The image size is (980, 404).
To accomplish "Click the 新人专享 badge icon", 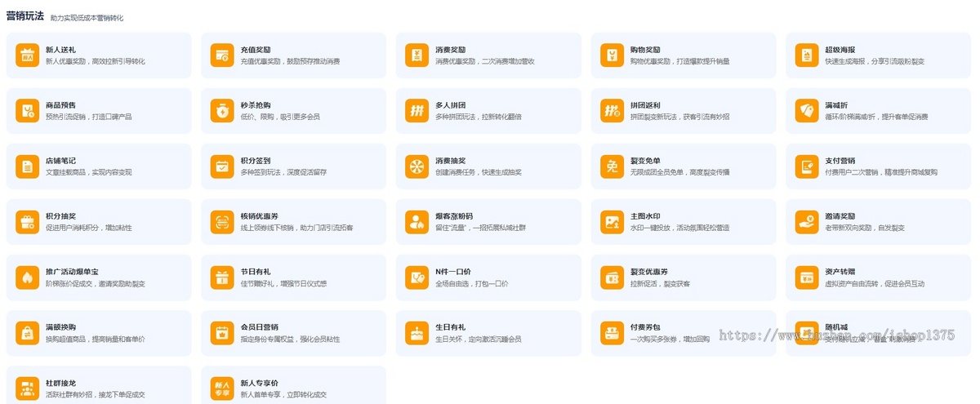I will 222,388.
